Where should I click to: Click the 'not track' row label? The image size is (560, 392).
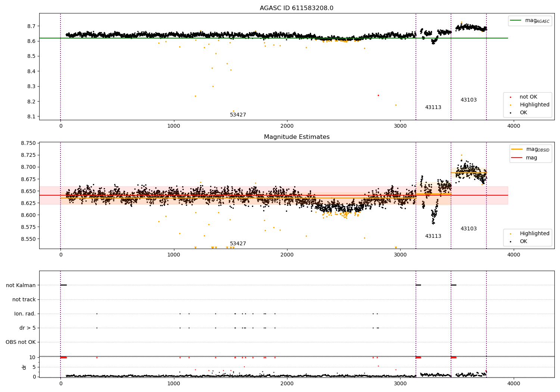tap(24, 300)
